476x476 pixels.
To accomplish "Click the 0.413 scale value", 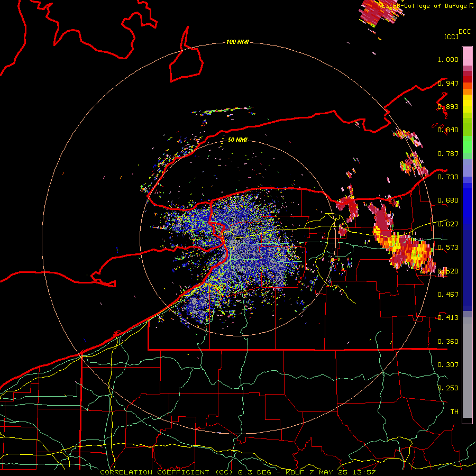I will (448, 318).
